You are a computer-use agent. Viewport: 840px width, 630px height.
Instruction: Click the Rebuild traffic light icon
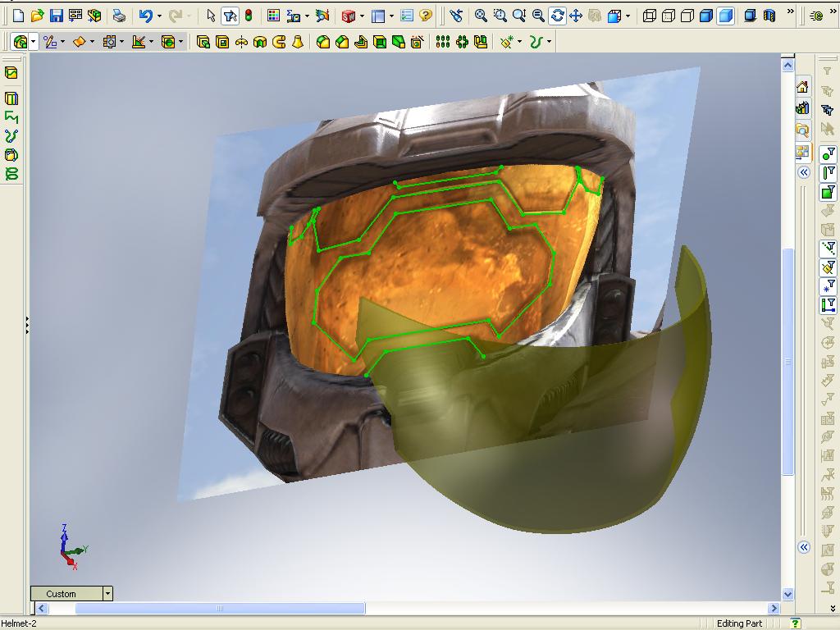click(x=248, y=16)
